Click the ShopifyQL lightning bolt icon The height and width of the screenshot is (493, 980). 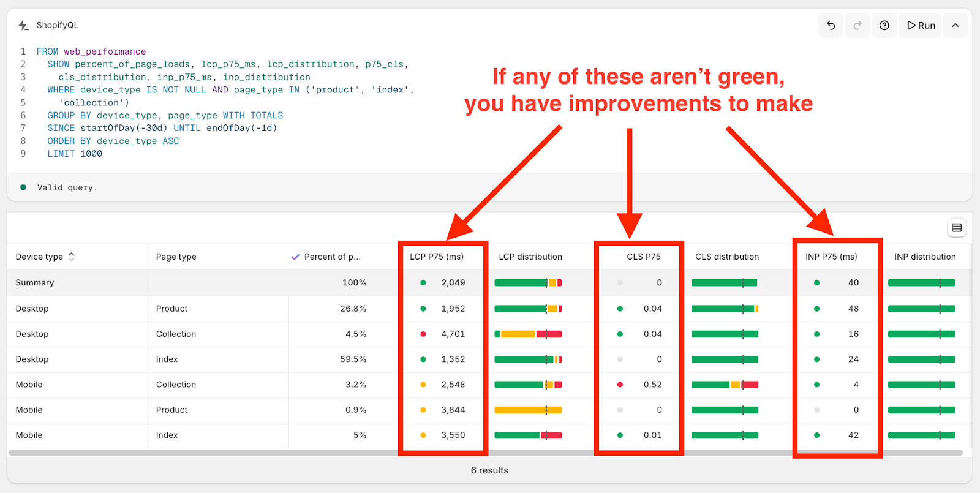[x=23, y=25]
